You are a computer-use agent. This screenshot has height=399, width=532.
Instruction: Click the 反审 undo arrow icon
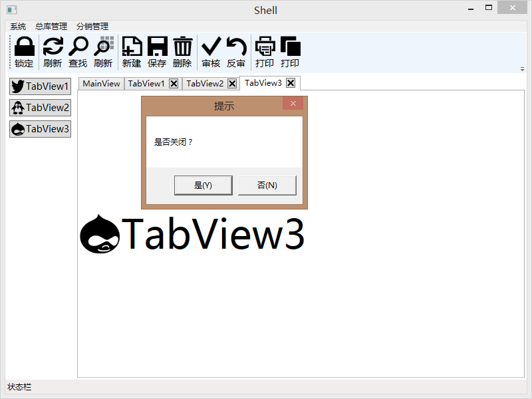pos(236,52)
